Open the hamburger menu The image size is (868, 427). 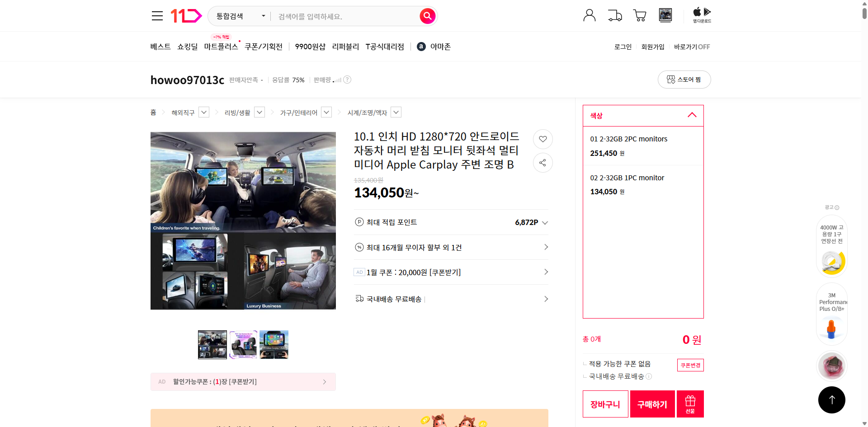coord(157,15)
